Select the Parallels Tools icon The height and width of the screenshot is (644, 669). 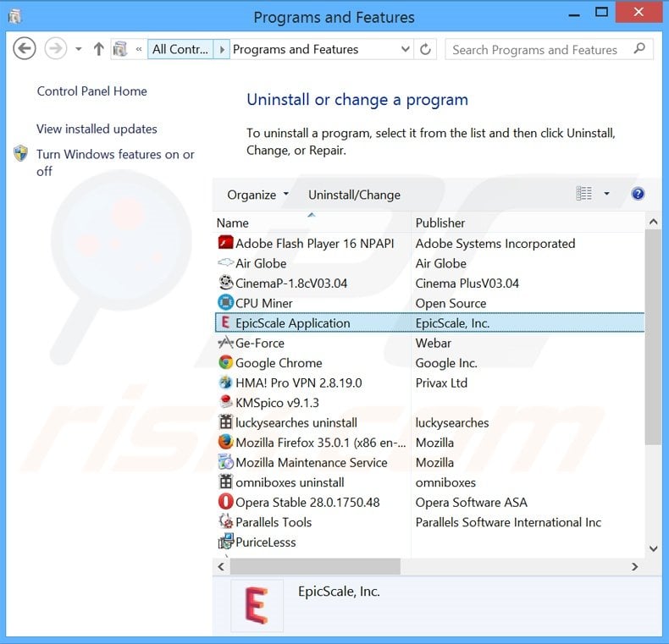225,521
